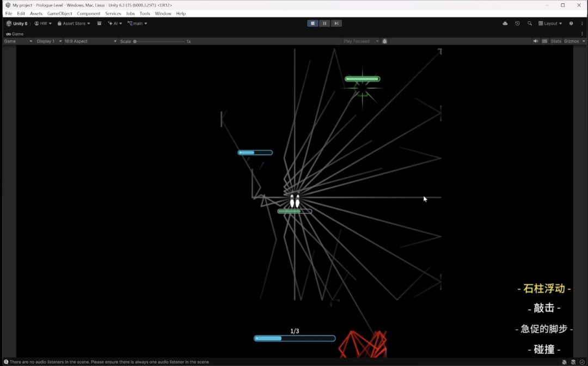588x366 pixels.
Task: Open the Jobs menu
Action: click(130, 14)
